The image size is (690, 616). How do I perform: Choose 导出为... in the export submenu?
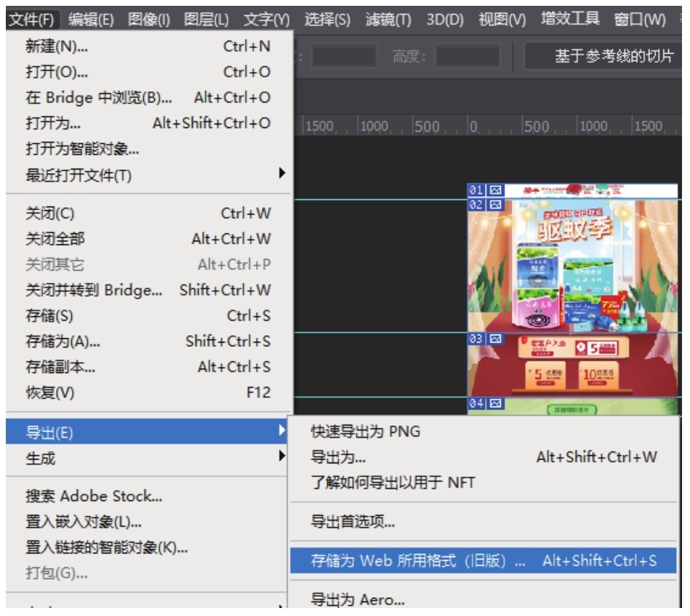[x=484, y=457]
